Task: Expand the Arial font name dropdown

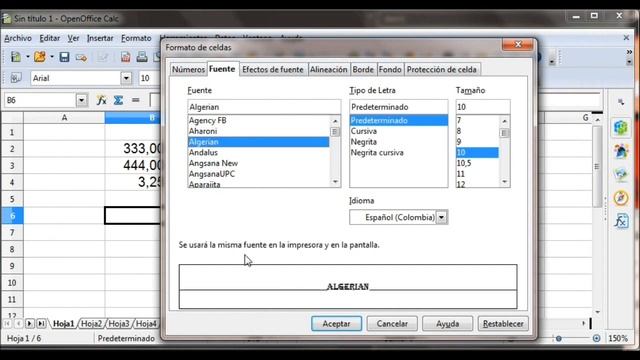Action: [126, 78]
